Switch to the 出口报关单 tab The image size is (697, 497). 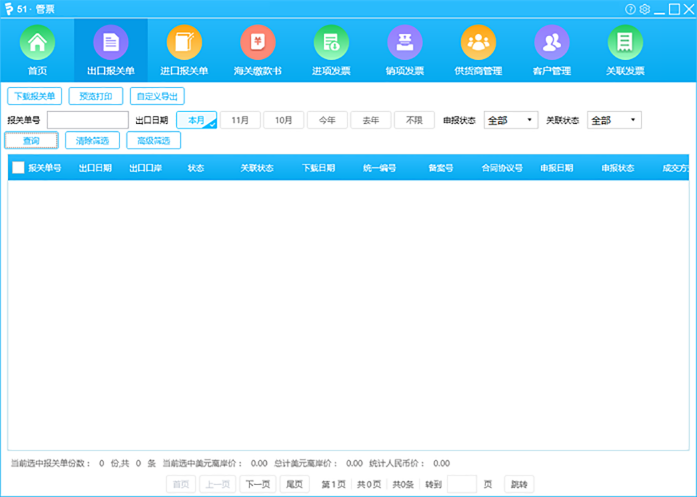click(x=111, y=45)
